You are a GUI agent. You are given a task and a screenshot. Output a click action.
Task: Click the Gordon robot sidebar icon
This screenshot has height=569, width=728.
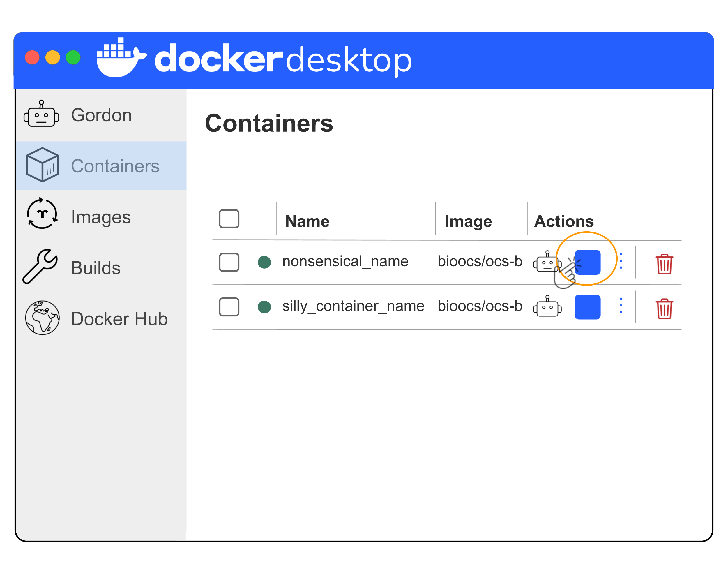click(41, 114)
